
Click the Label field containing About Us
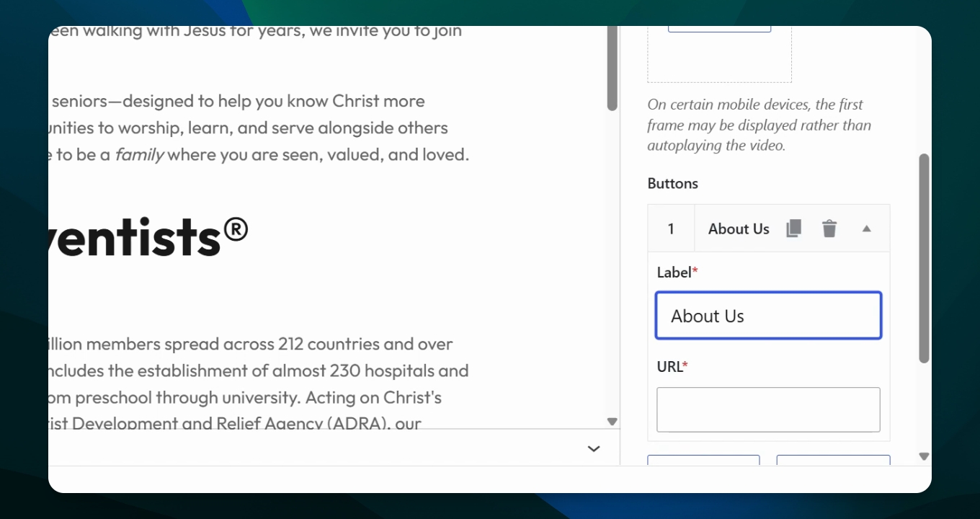768,316
